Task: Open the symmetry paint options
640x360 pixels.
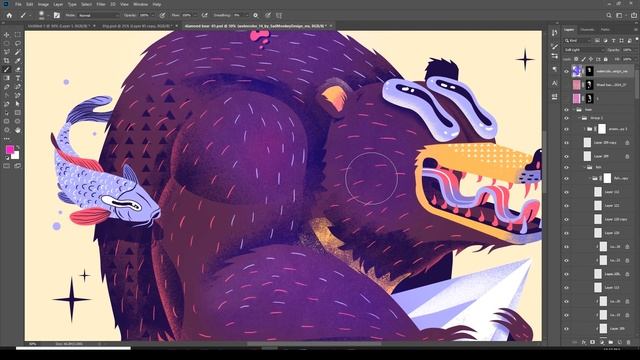Action: (279, 16)
